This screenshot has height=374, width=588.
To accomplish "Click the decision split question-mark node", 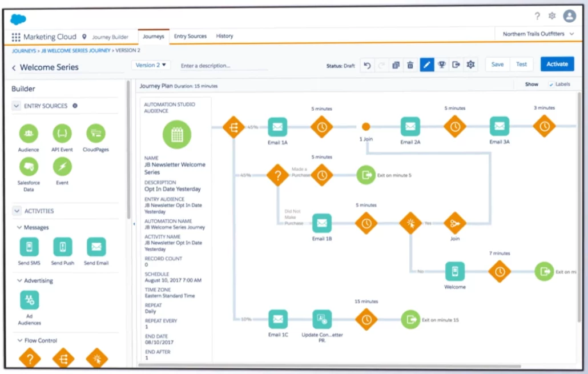I will (x=278, y=175).
